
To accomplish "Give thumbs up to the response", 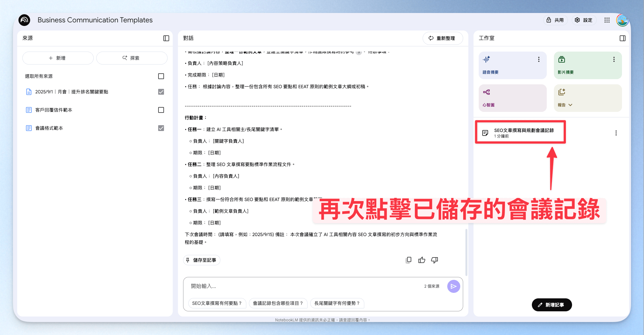I will coord(422,260).
